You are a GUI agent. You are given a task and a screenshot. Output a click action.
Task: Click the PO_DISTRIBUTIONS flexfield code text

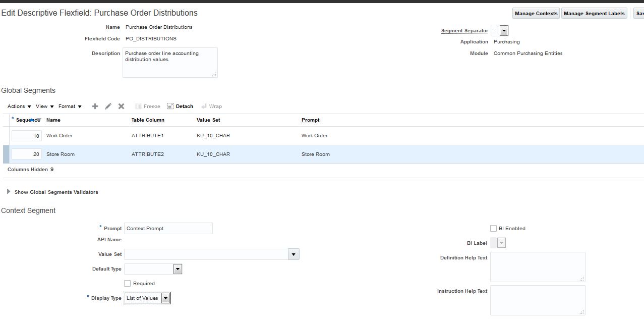pyautogui.click(x=151, y=39)
